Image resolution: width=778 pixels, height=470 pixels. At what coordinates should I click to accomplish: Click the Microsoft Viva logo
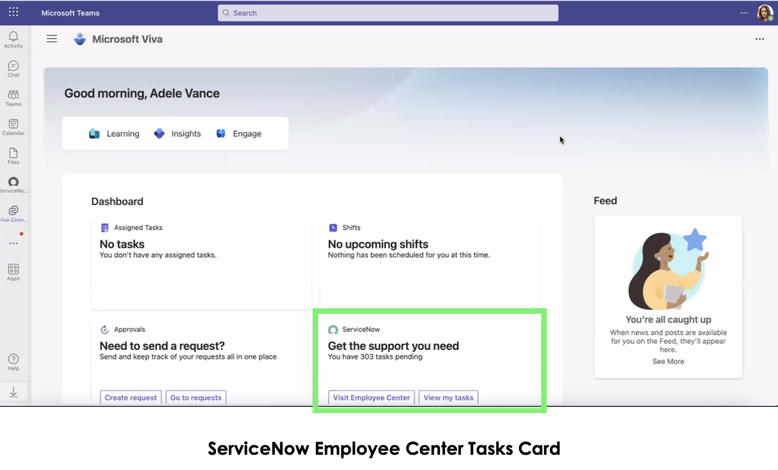point(79,39)
